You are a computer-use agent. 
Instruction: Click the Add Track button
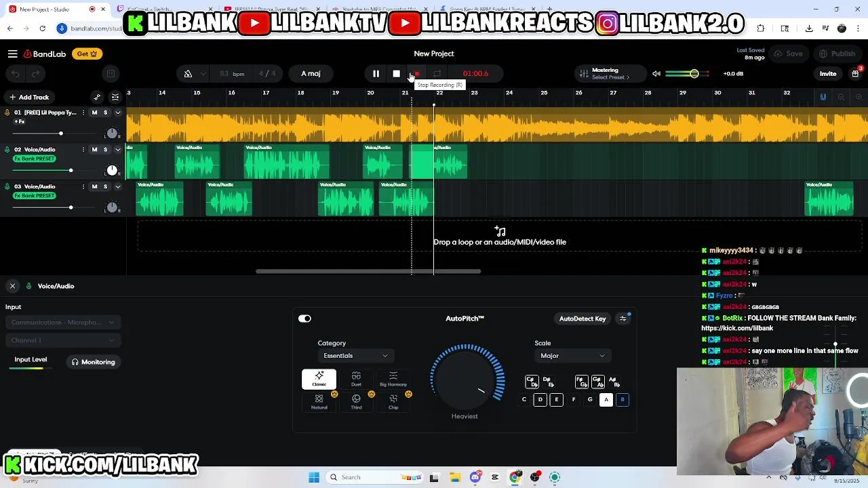(x=28, y=97)
